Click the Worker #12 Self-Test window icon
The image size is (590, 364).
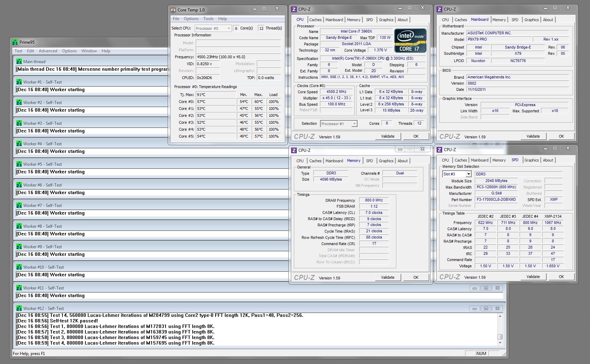[19, 308]
